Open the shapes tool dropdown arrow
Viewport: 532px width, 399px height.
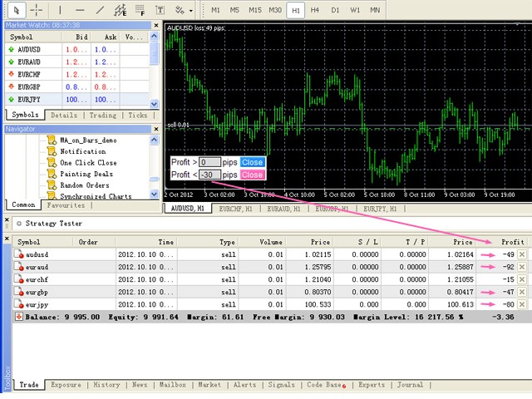tap(192, 11)
